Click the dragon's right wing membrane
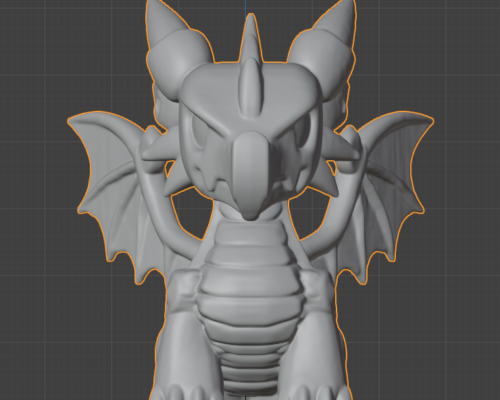 [x=393, y=187]
